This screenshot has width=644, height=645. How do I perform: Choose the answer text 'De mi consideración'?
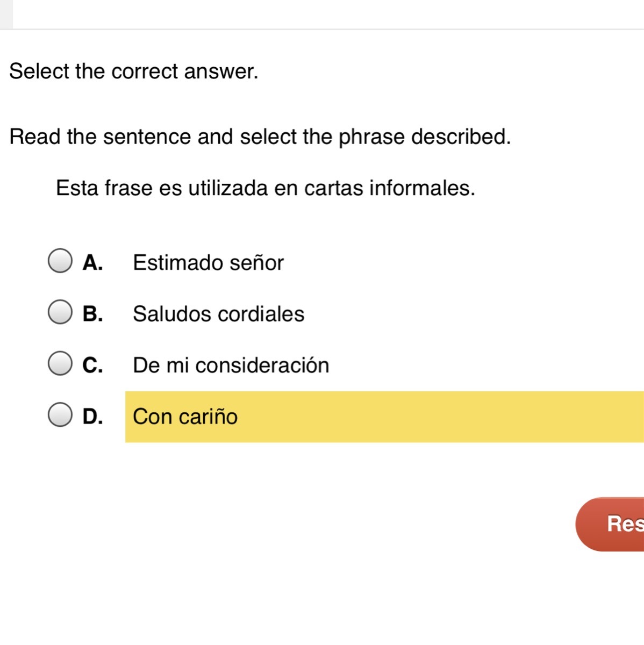coord(231,365)
